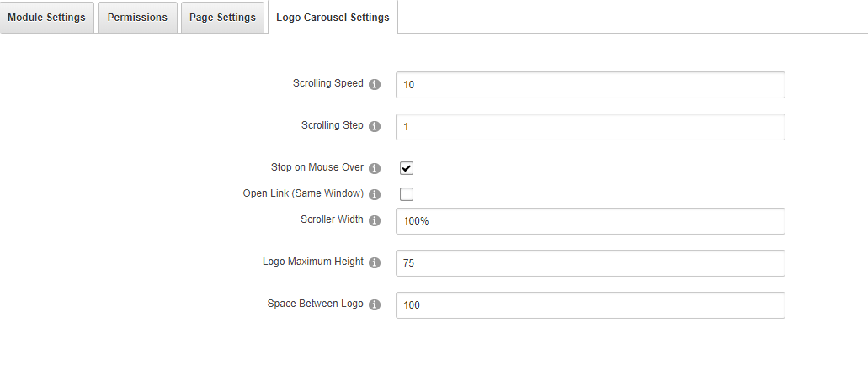Uncheck the Stop on Mouse Over checkbox

tap(407, 168)
